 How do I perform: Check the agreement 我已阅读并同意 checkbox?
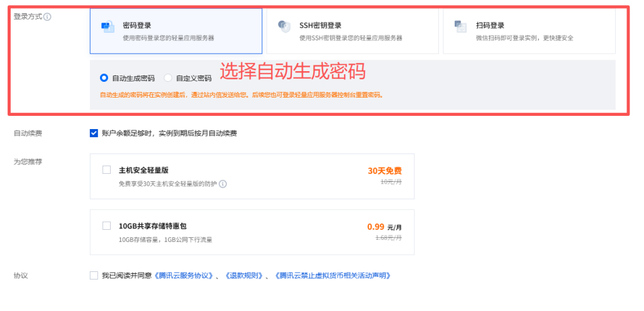click(x=94, y=275)
